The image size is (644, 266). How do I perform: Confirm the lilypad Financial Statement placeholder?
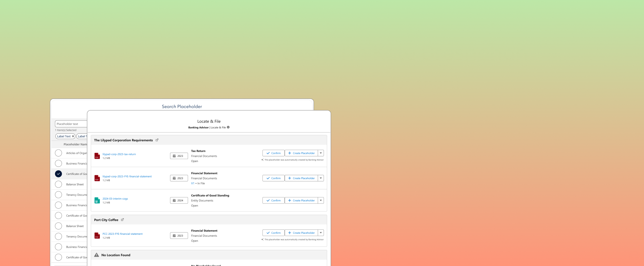[273, 178]
